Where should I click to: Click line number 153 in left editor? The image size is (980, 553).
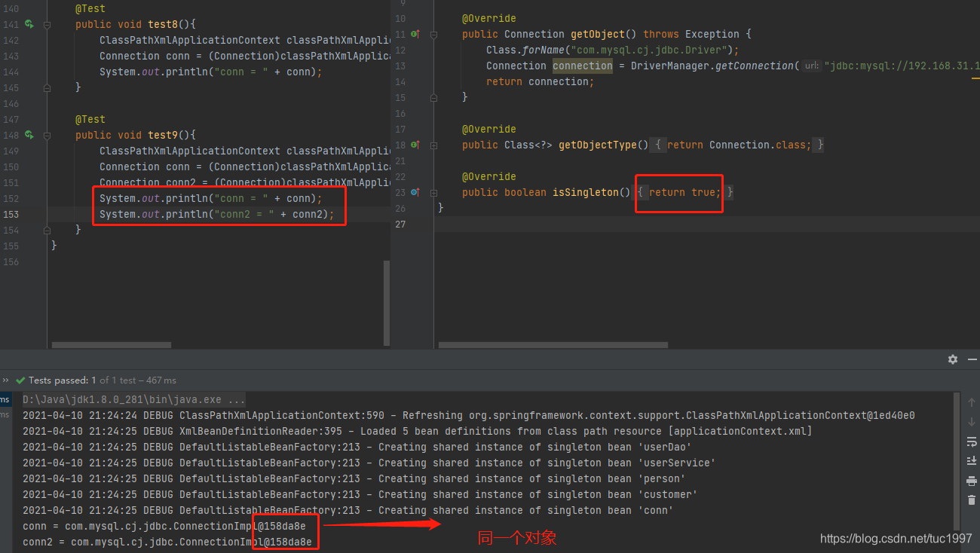pos(11,214)
